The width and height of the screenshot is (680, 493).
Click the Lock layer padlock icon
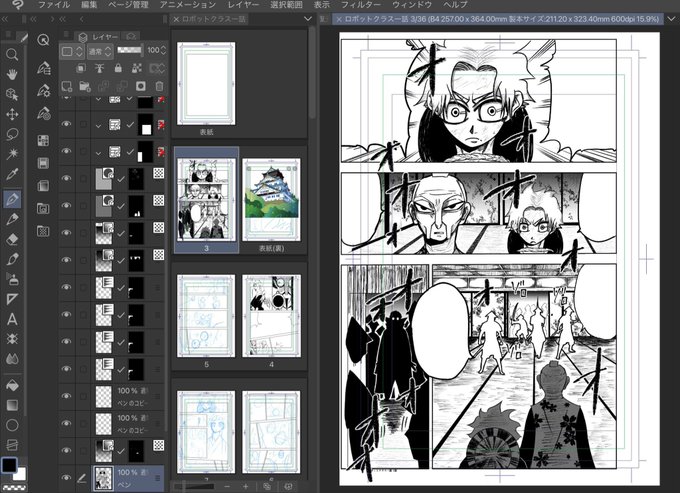pyautogui.click(x=118, y=68)
